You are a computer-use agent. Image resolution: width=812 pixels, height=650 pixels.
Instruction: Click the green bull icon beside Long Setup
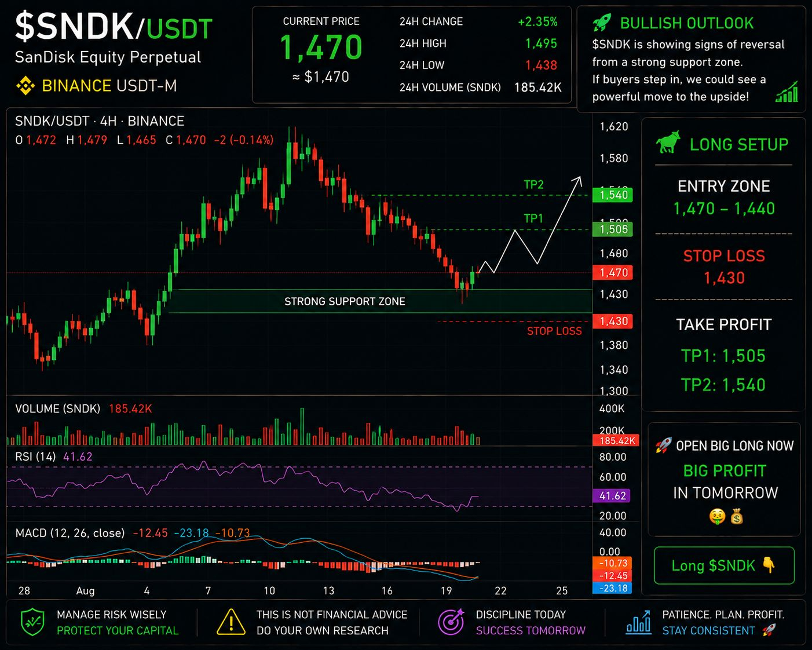coord(668,143)
